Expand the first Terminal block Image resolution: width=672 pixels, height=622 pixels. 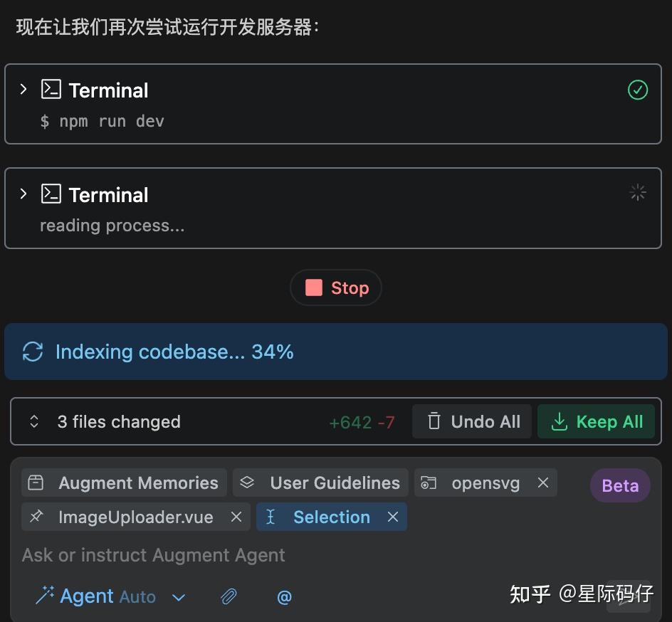23,89
